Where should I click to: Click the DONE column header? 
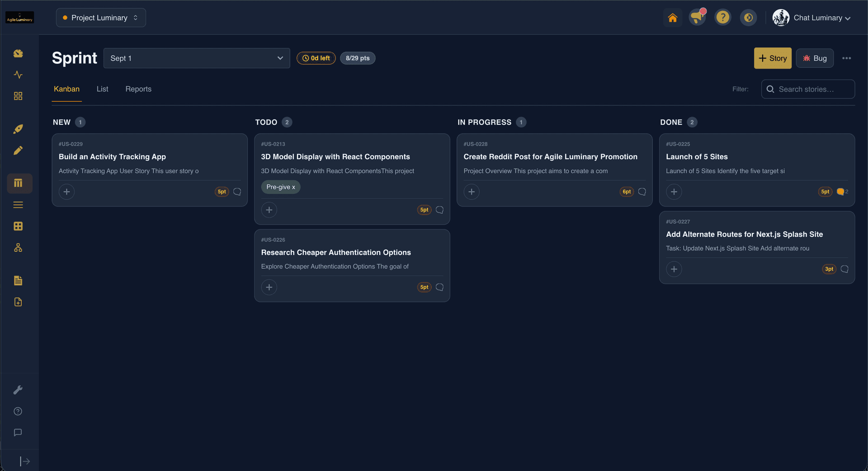tap(671, 122)
